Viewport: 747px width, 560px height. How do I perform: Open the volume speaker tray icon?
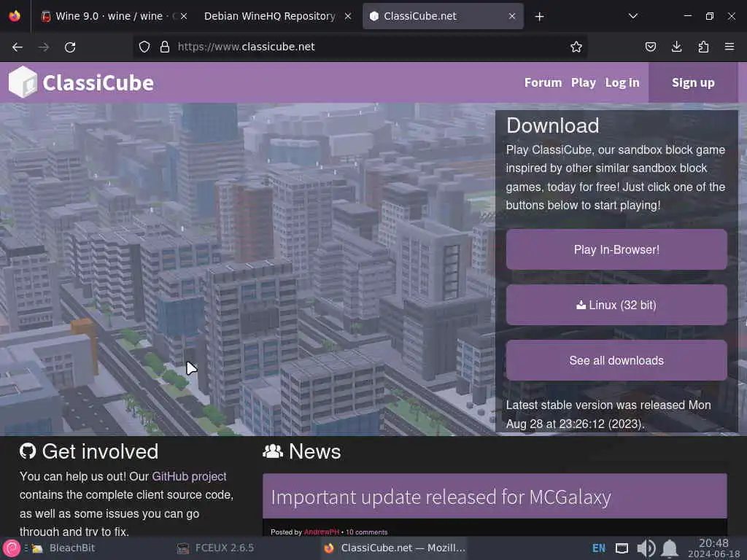pyautogui.click(x=646, y=548)
